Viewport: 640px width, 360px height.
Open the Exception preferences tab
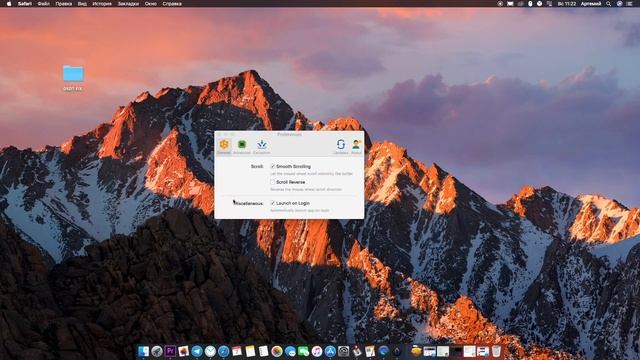coord(262,146)
